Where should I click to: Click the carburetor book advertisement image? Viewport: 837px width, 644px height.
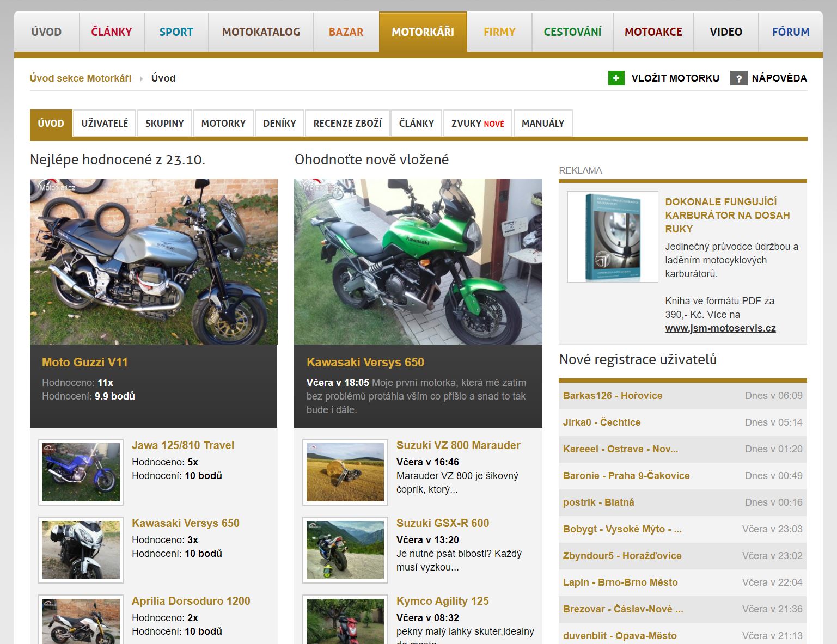click(613, 237)
